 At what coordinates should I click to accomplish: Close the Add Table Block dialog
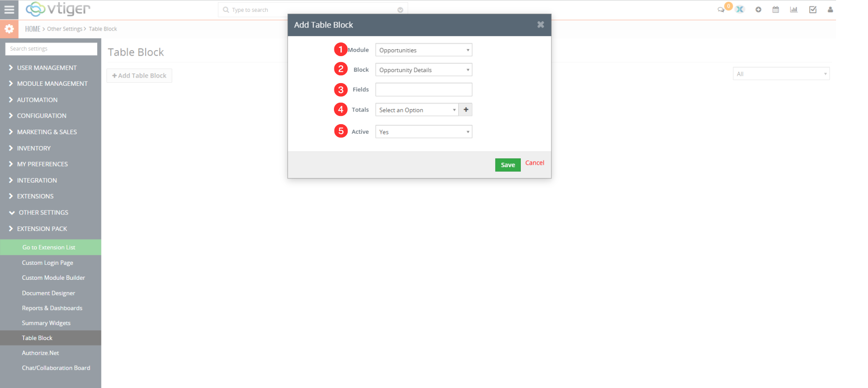(x=540, y=25)
